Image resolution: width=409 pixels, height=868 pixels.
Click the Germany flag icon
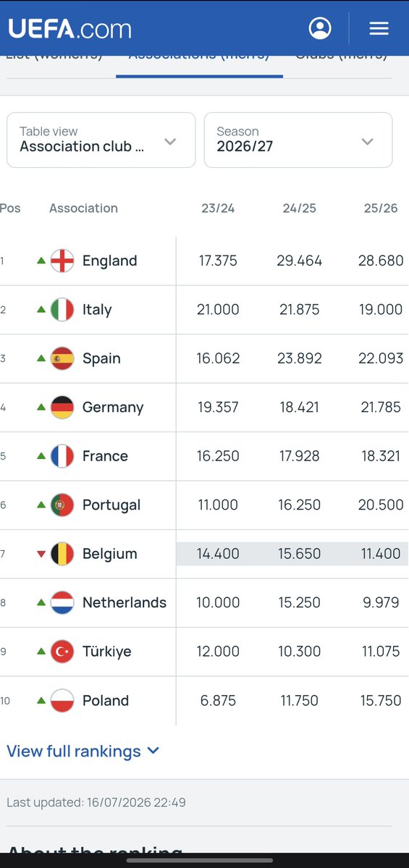(62, 408)
